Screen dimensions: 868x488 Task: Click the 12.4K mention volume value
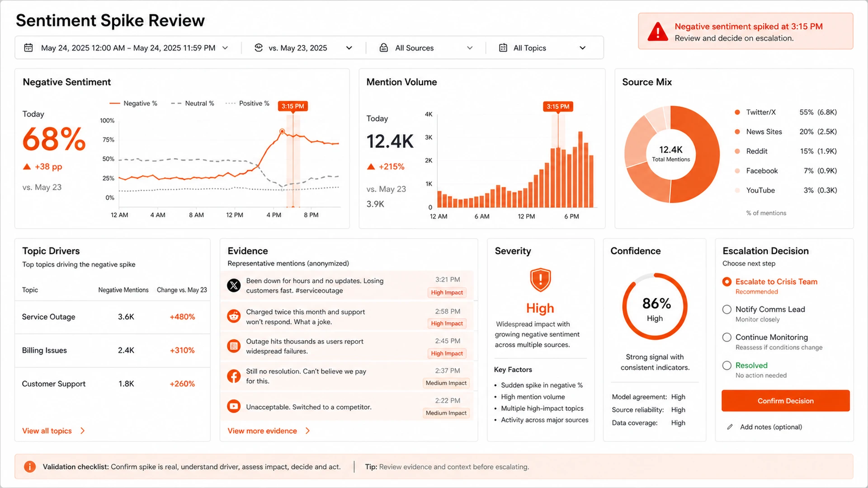point(390,141)
